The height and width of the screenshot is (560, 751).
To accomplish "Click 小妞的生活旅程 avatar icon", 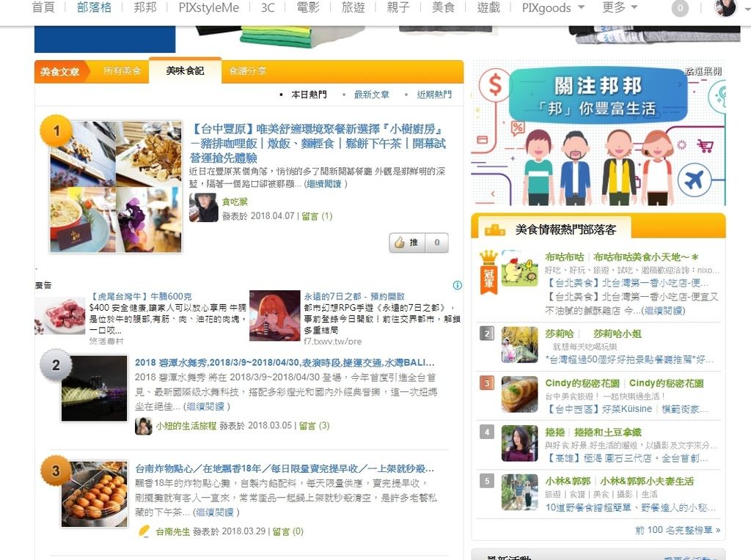I will pyautogui.click(x=144, y=426).
